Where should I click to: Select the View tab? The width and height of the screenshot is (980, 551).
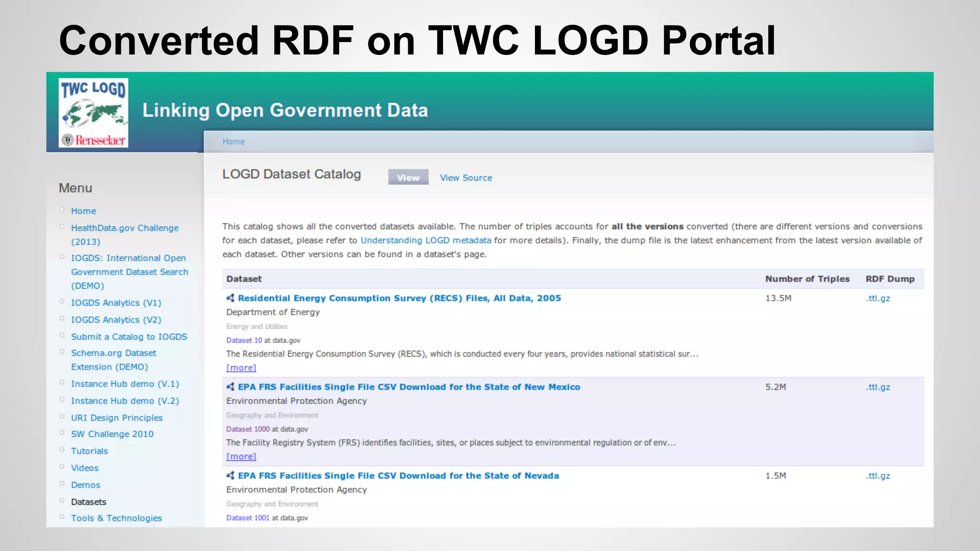click(x=408, y=177)
